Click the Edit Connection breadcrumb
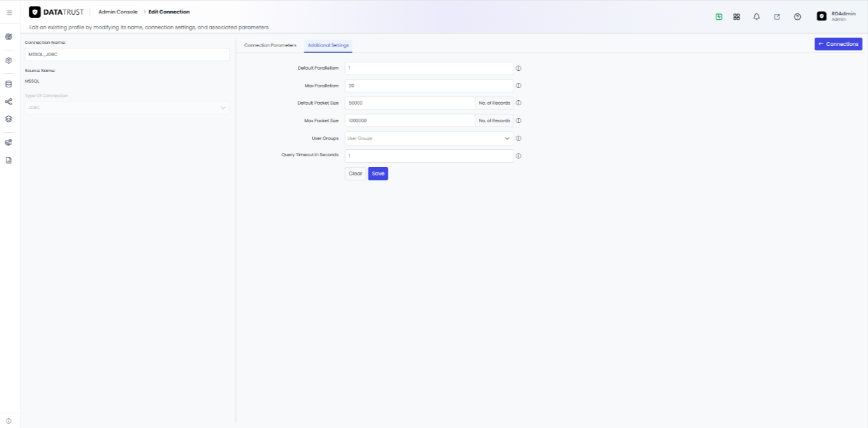 169,12
